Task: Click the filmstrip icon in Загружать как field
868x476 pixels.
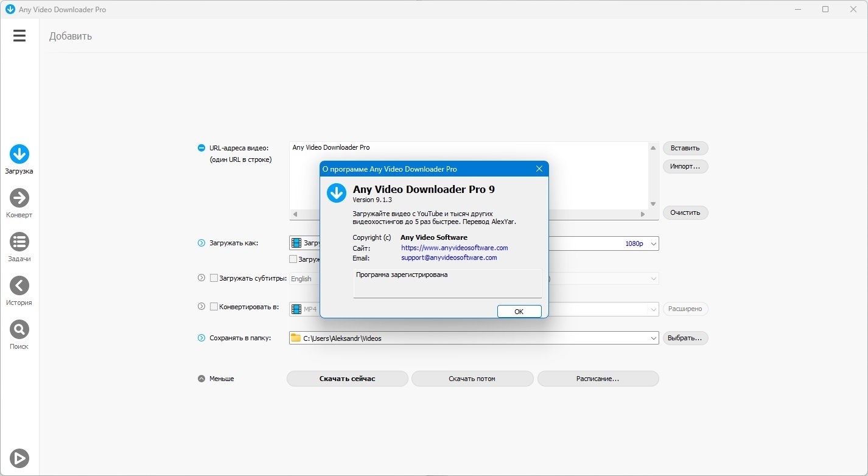Action: (x=296, y=243)
